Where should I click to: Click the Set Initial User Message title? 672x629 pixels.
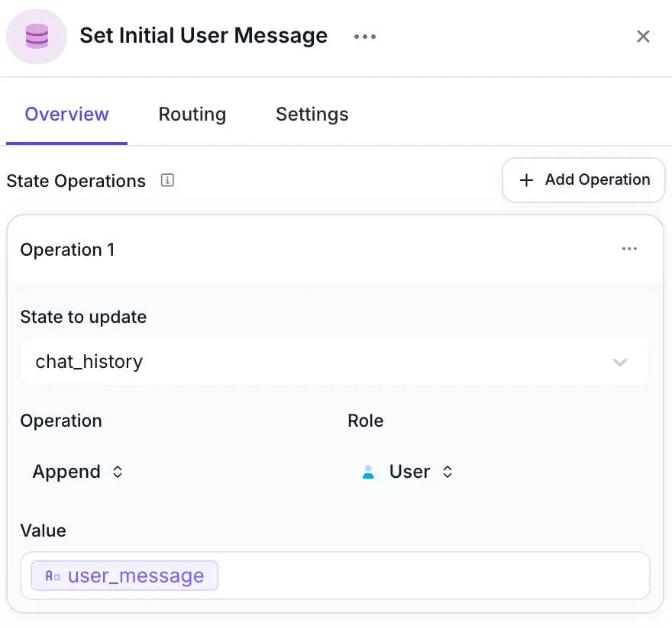204,36
